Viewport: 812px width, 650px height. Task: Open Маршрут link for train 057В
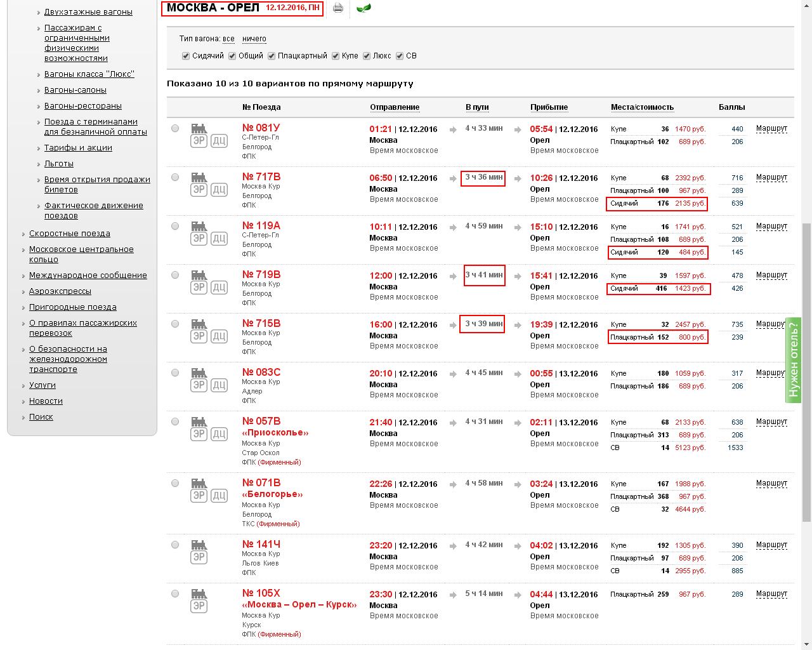click(x=771, y=421)
